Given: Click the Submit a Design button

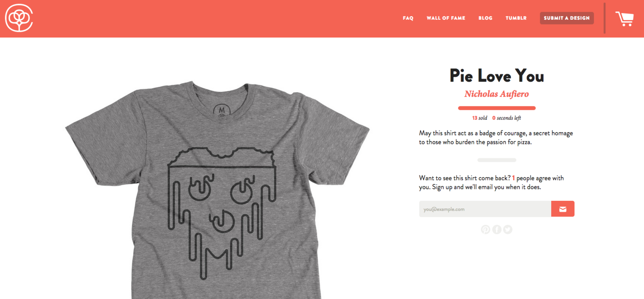Looking at the screenshot, I should (x=567, y=18).
